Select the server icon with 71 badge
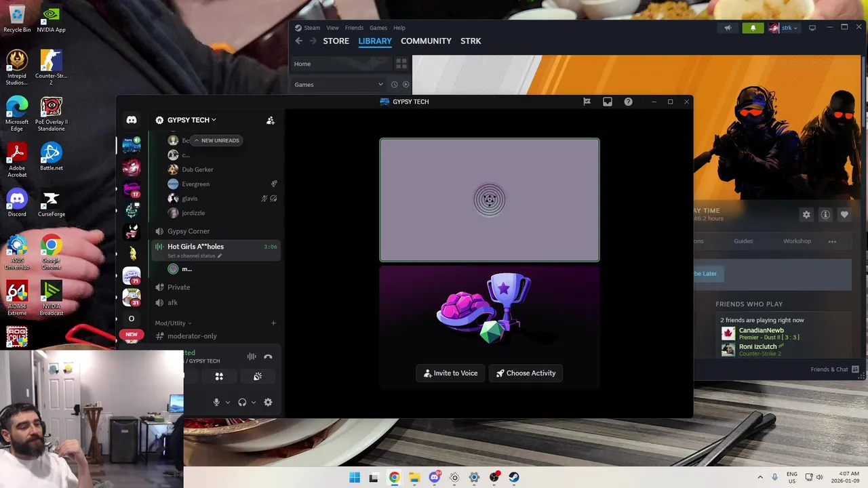The image size is (868, 488). tap(132, 275)
